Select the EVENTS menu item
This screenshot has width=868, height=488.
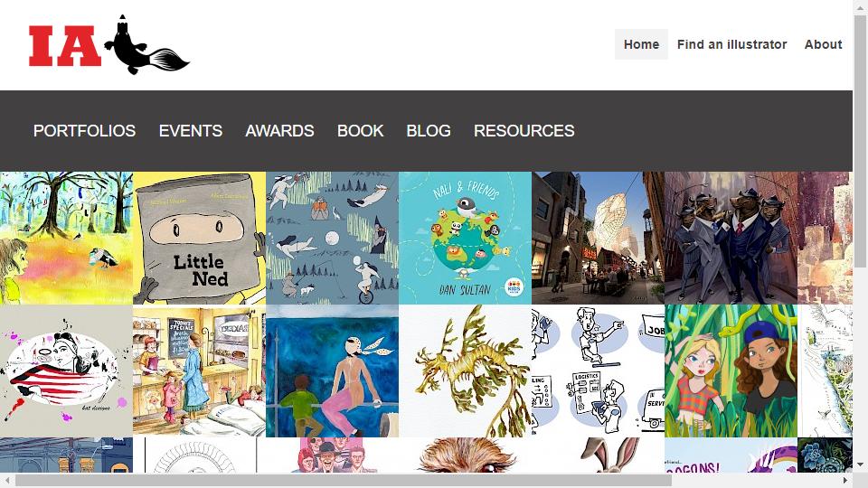click(x=191, y=130)
